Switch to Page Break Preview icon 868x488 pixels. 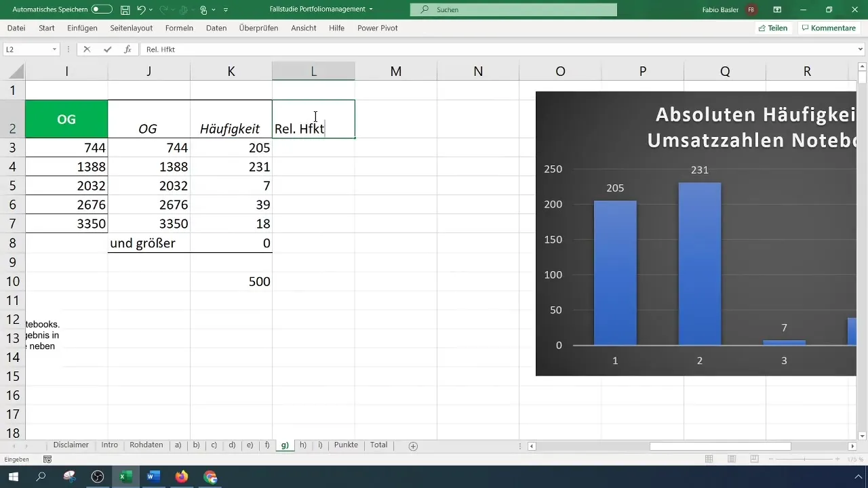pos(754,460)
